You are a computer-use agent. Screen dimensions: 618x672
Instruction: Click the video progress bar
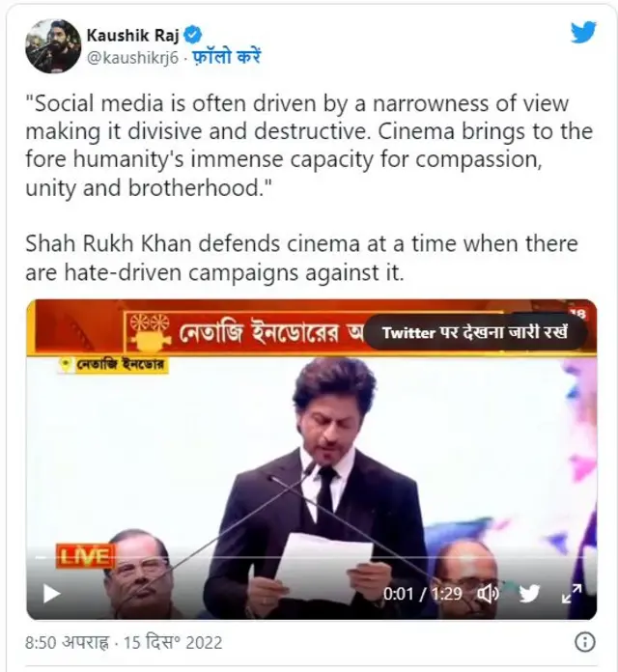pyautogui.click(x=312, y=558)
